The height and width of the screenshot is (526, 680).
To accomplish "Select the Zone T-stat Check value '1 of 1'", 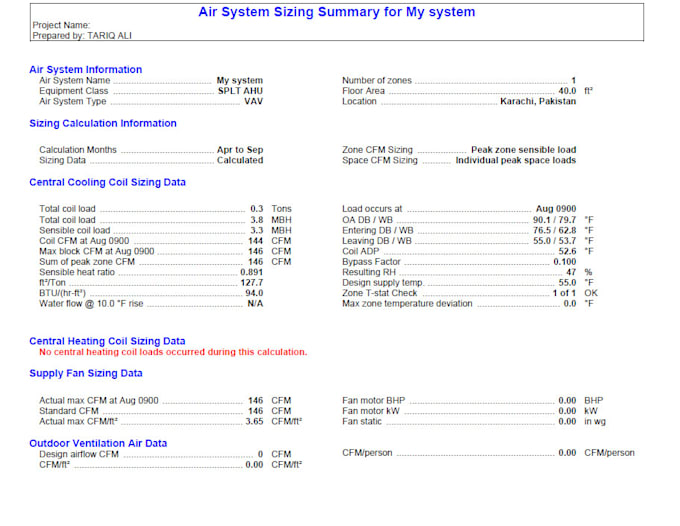I will pyautogui.click(x=564, y=293).
